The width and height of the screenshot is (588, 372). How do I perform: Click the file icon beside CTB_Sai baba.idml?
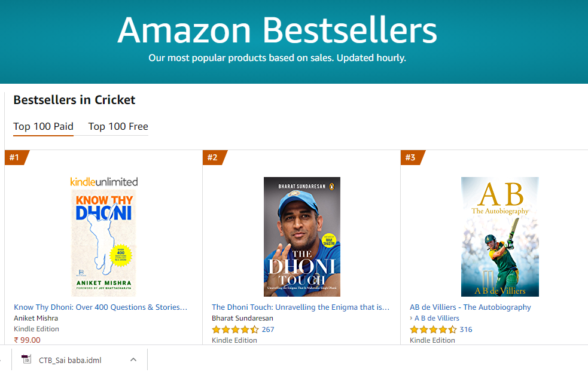tap(26, 359)
